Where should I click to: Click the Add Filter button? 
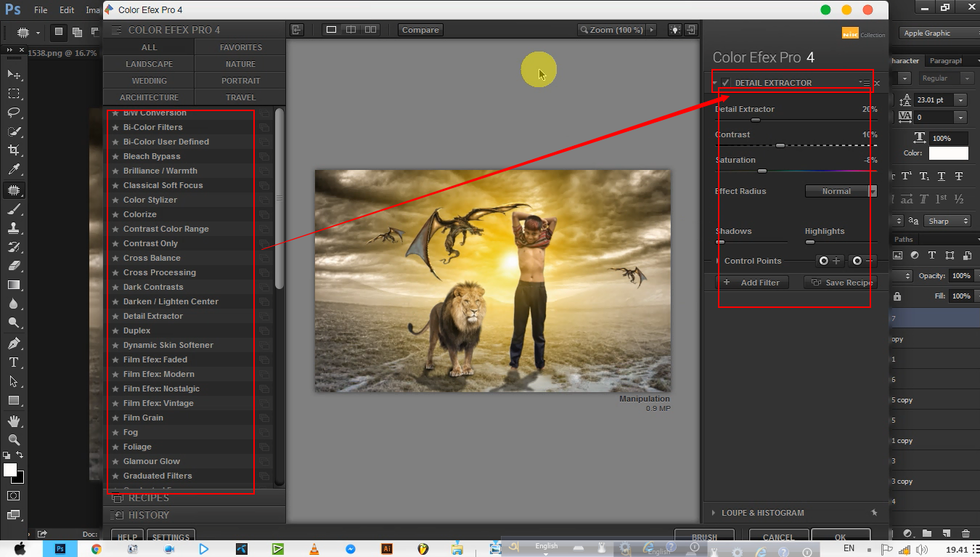752,282
